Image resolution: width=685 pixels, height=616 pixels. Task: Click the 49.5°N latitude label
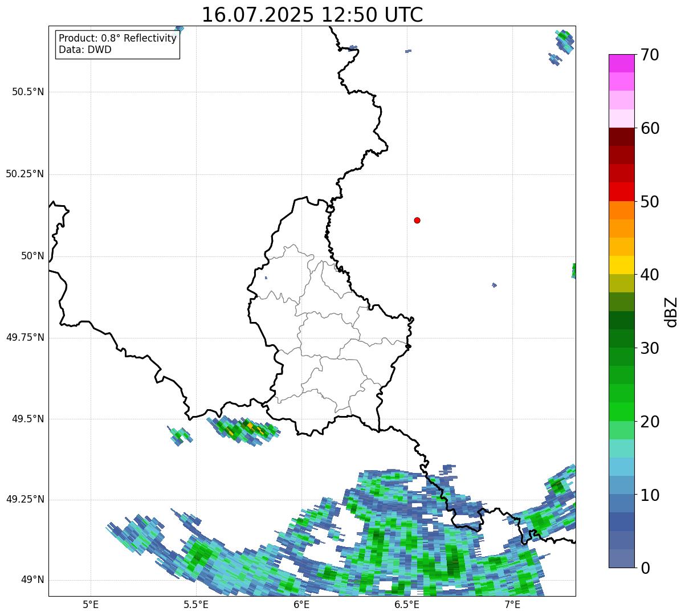(28, 419)
